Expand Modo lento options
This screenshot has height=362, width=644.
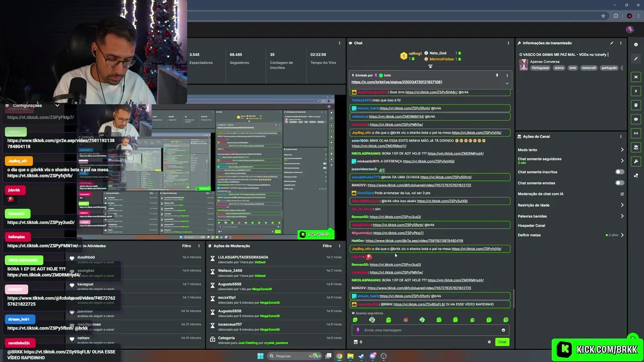[622, 150]
